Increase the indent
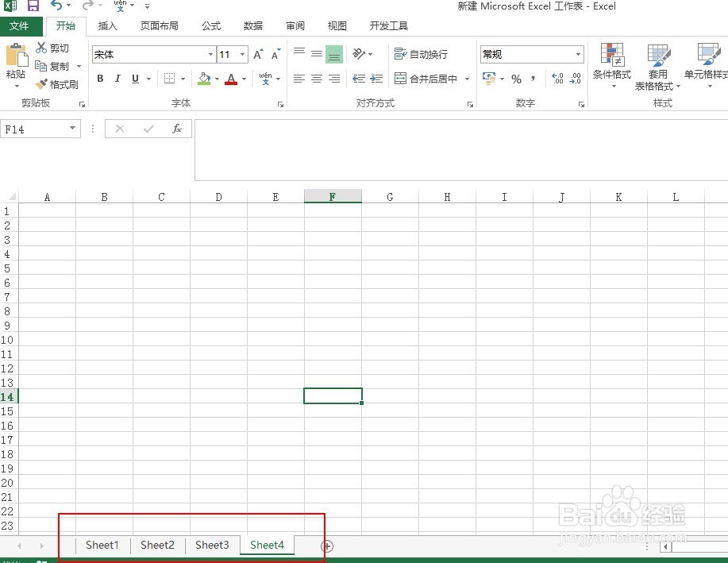This screenshot has height=563, width=728. [376, 79]
